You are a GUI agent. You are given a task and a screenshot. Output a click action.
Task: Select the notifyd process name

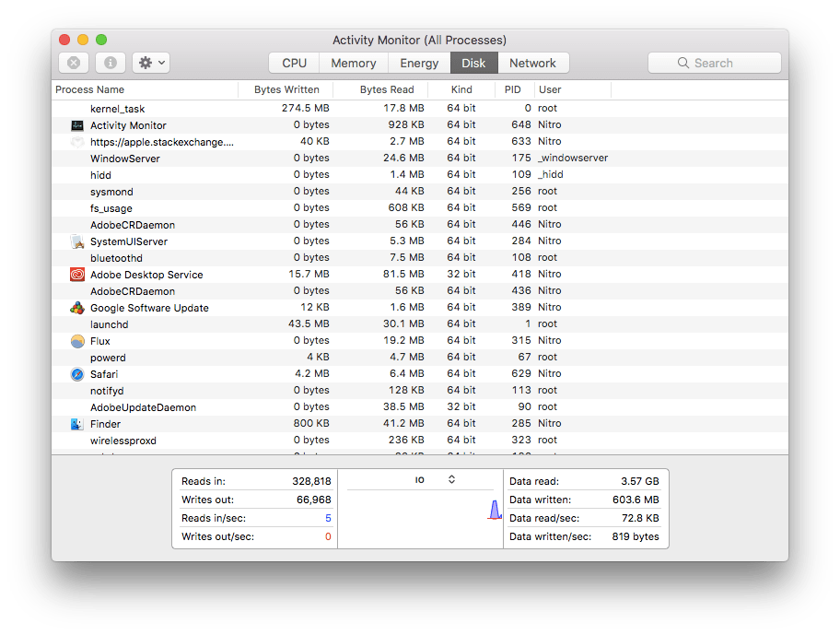point(107,391)
